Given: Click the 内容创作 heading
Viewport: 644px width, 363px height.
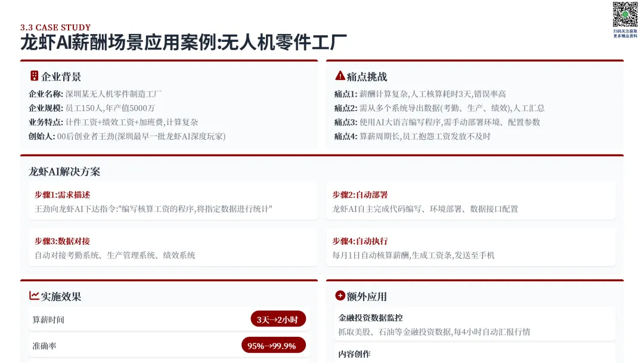Looking at the screenshot, I should click(x=354, y=354).
